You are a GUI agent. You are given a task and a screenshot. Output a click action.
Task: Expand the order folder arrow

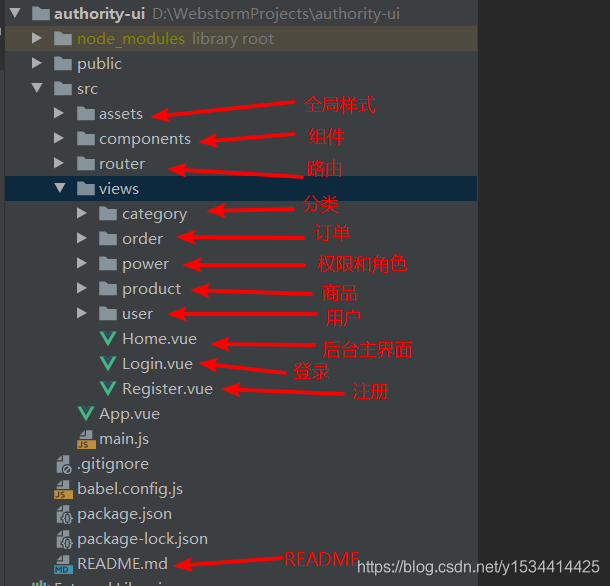pos(81,238)
